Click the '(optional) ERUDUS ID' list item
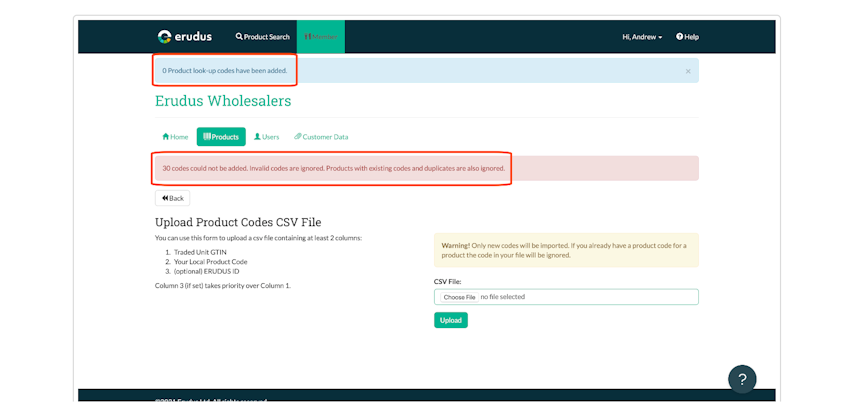Screen dimensions: 858x412 point(206,271)
